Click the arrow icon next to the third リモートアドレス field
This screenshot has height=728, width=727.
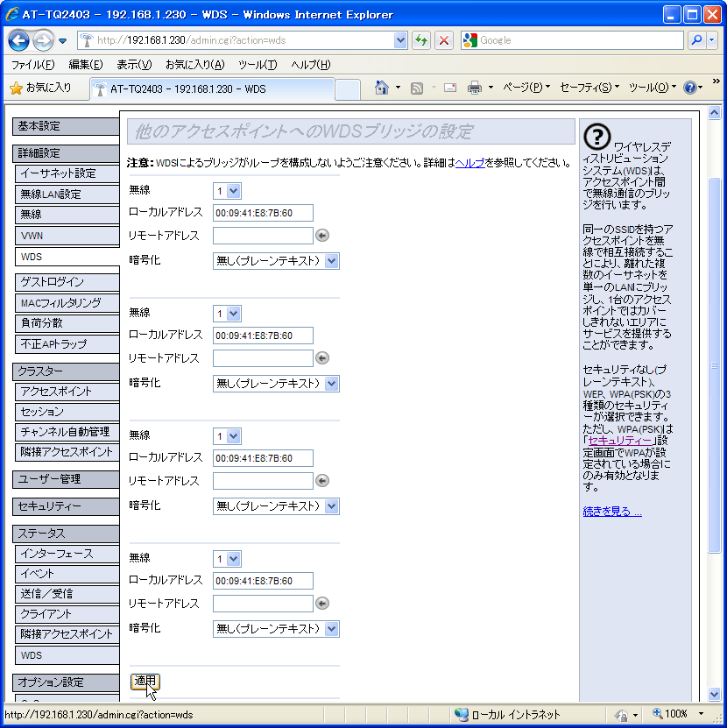[322, 481]
